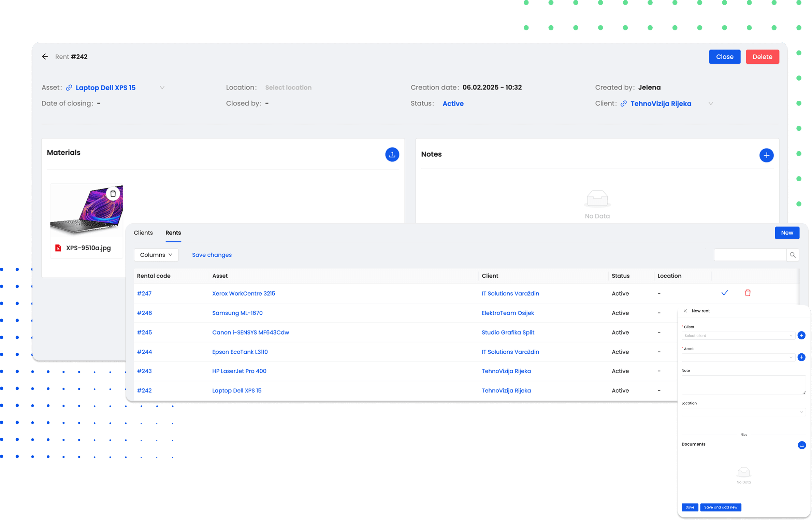The image size is (812, 520).
Task: Click the add plus icon next to Client field
Action: tap(801, 335)
